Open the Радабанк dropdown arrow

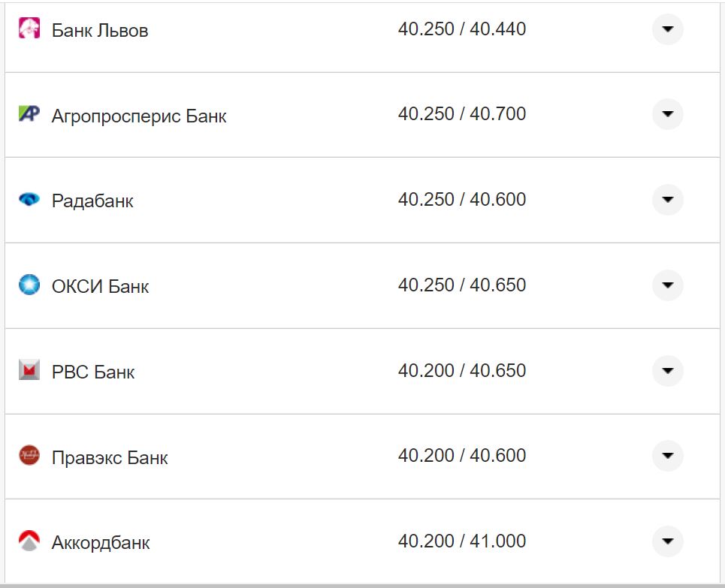click(x=667, y=200)
